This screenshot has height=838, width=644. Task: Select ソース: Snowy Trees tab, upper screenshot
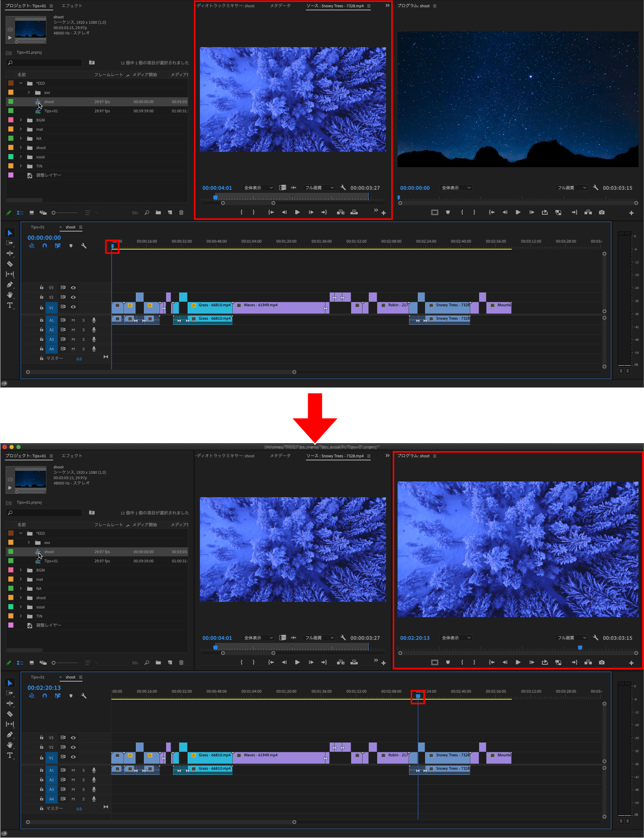click(x=335, y=6)
